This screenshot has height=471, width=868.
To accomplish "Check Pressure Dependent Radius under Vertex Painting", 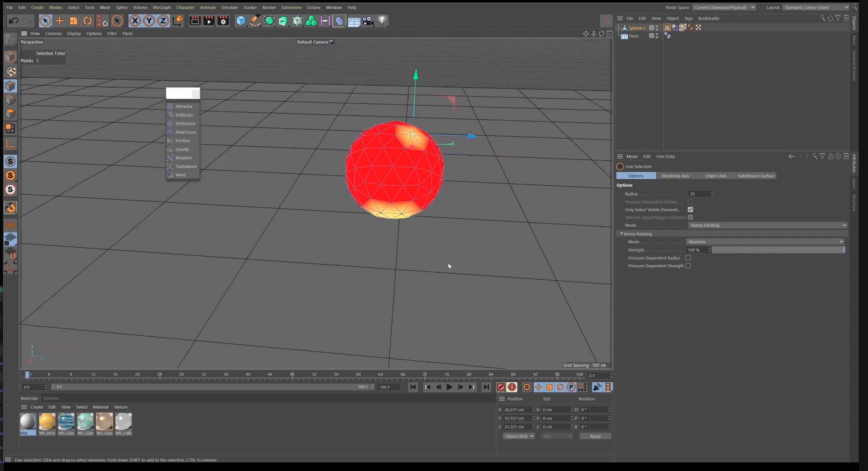I will pos(688,258).
